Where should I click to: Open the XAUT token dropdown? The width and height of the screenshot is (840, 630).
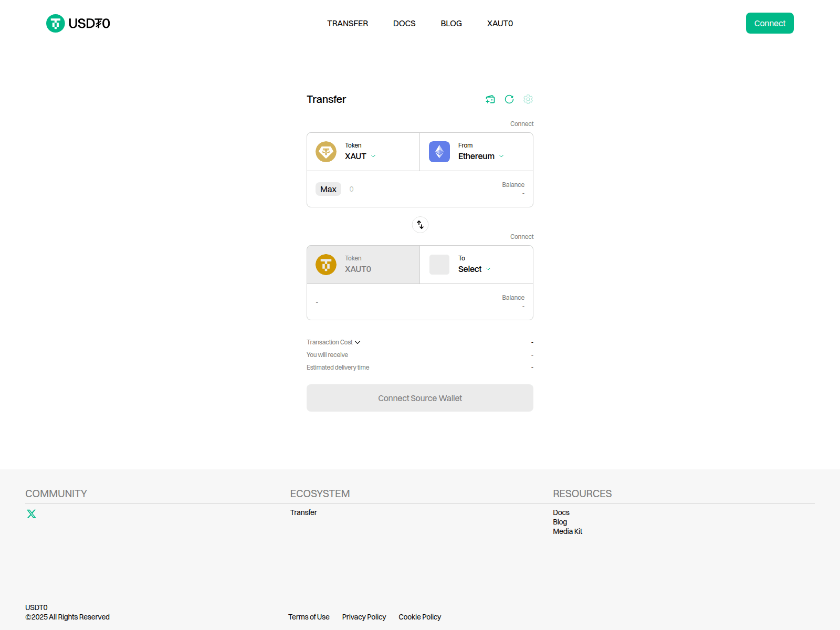coord(361,156)
